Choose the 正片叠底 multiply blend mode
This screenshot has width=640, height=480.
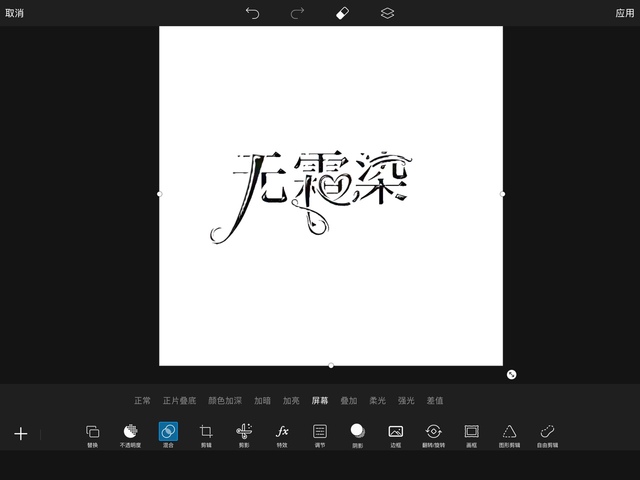180,401
